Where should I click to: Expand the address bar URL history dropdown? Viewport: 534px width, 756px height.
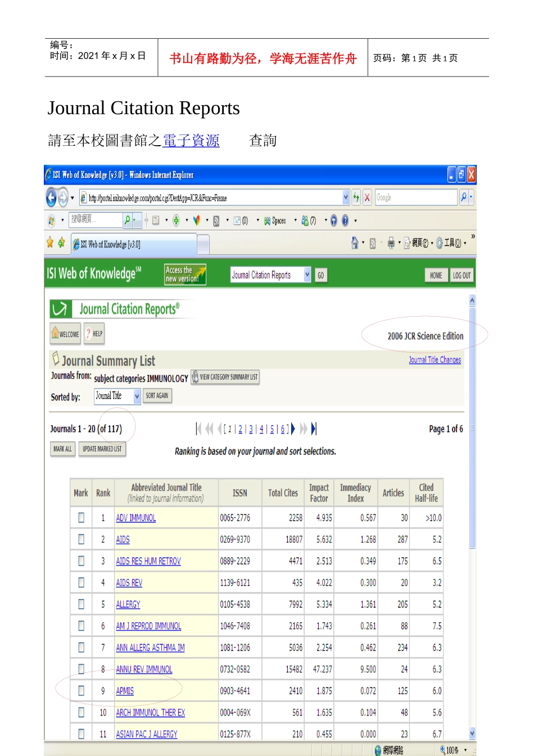click(346, 197)
